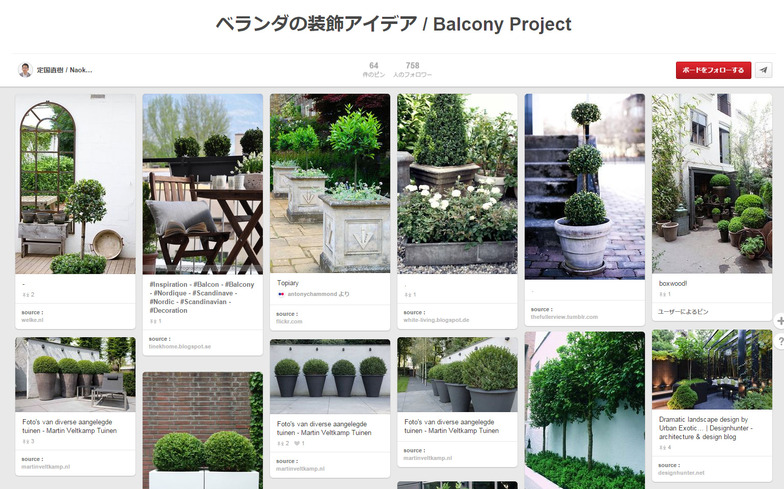Click the Flickr icon next to antonychammond
Viewport: 784px width, 489px height.
(x=281, y=294)
